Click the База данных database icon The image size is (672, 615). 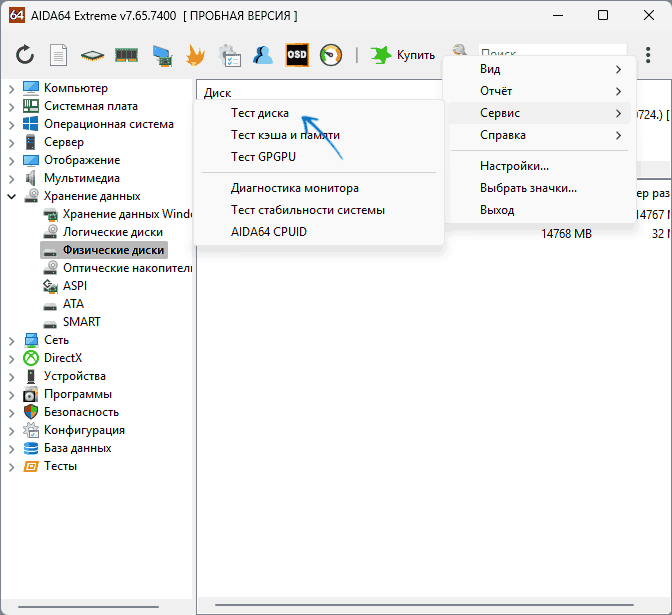(x=31, y=448)
